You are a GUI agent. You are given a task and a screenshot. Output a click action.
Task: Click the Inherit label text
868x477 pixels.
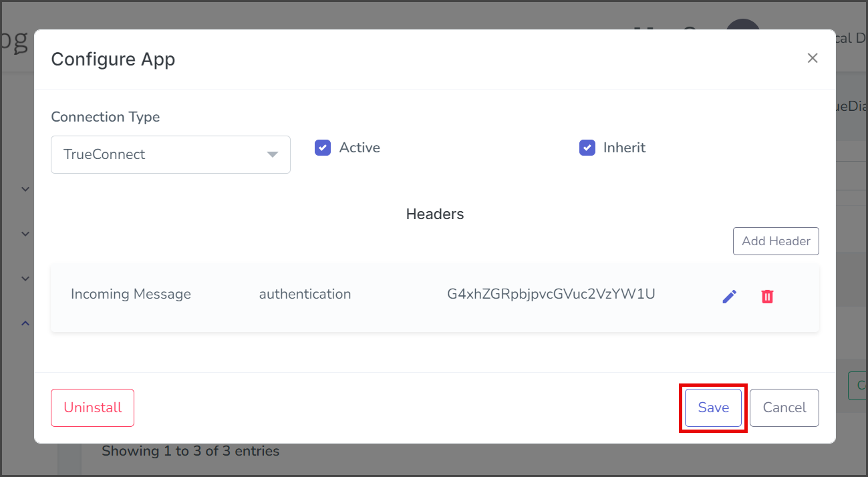click(x=624, y=148)
